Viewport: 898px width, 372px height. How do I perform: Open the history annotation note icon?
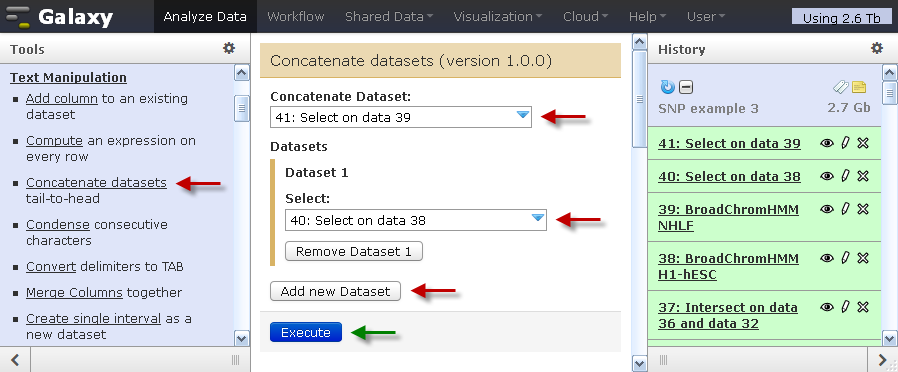[859, 87]
